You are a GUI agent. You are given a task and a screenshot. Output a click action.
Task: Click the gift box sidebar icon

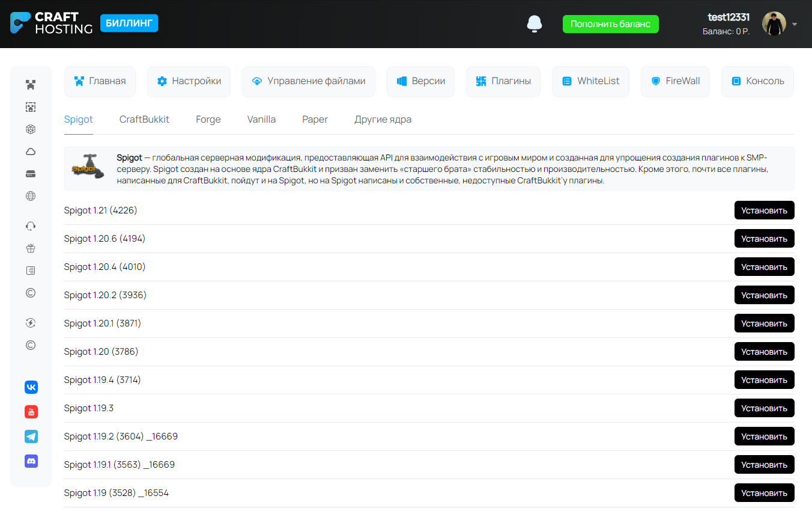tap(31, 248)
